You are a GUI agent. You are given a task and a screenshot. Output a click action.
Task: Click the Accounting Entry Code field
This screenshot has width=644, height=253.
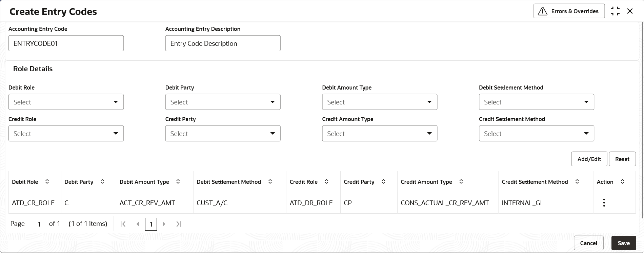(66, 43)
